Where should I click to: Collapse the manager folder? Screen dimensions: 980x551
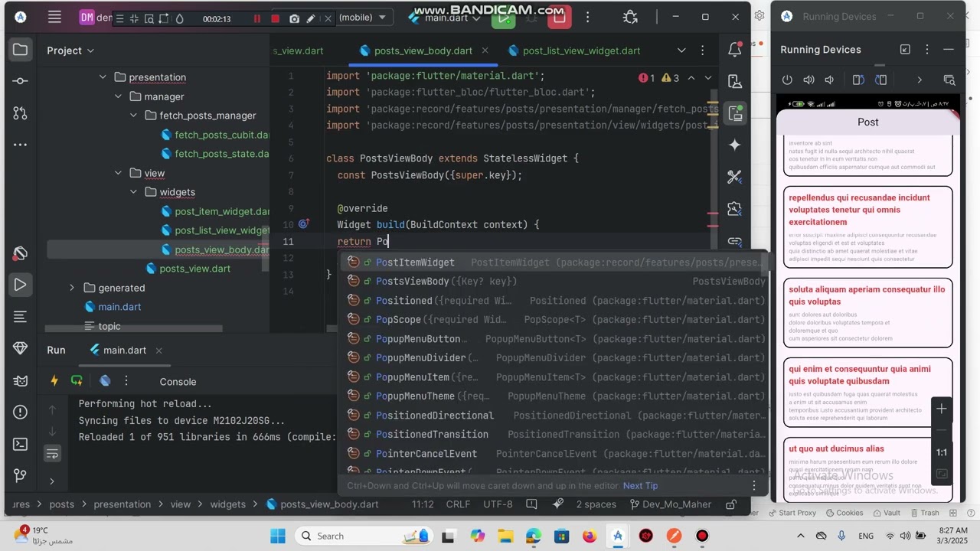point(118,96)
